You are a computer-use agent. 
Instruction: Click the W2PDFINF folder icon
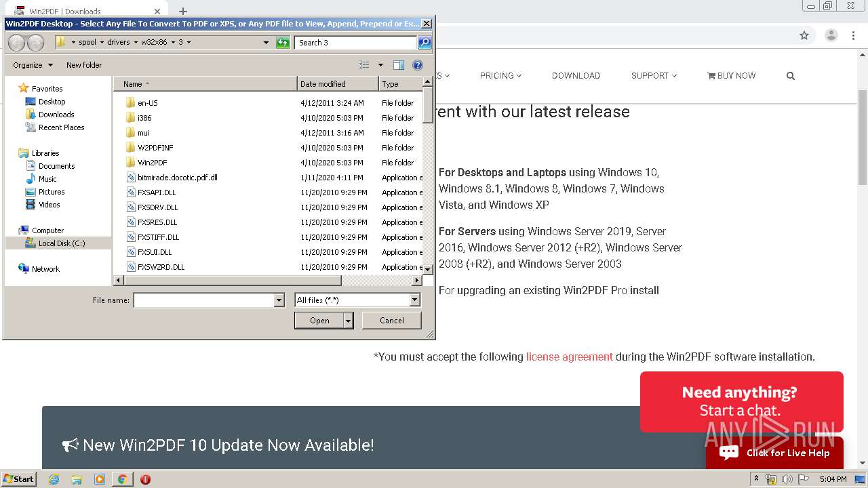132,148
